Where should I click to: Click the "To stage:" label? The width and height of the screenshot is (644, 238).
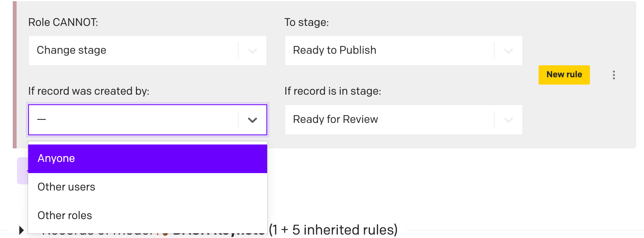pos(307,22)
